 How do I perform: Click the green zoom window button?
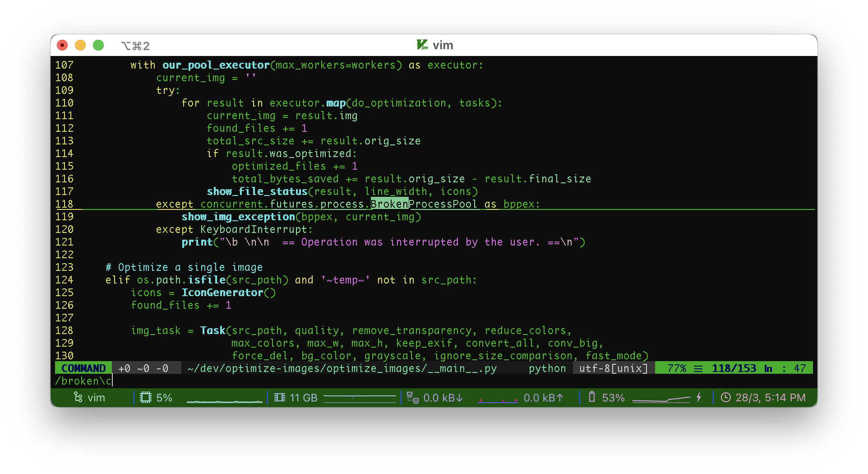[x=98, y=45]
